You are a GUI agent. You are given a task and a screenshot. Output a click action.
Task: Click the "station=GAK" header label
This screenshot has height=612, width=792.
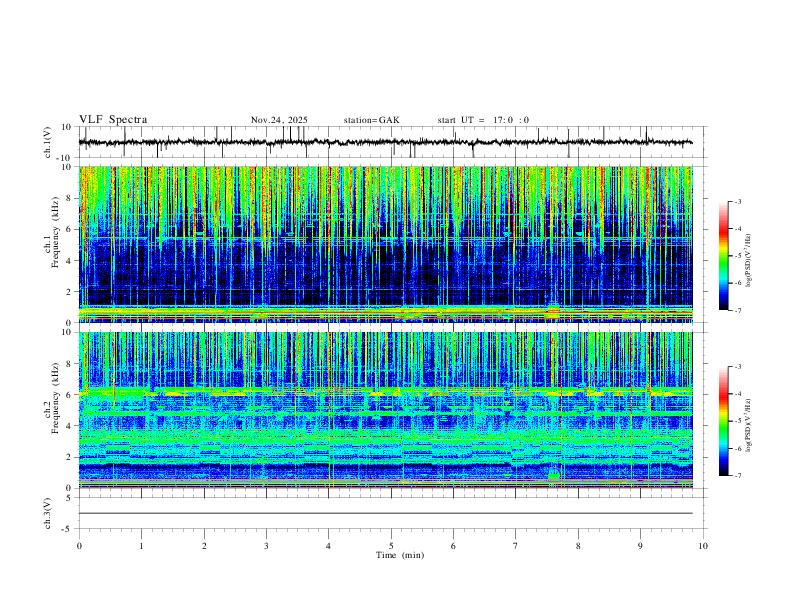pos(371,120)
